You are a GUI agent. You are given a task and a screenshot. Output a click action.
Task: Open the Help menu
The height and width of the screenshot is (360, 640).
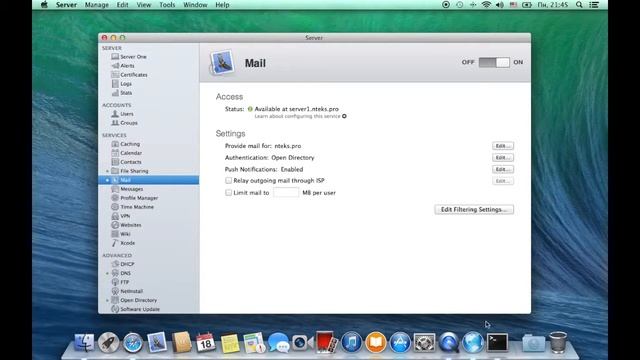click(x=222, y=5)
